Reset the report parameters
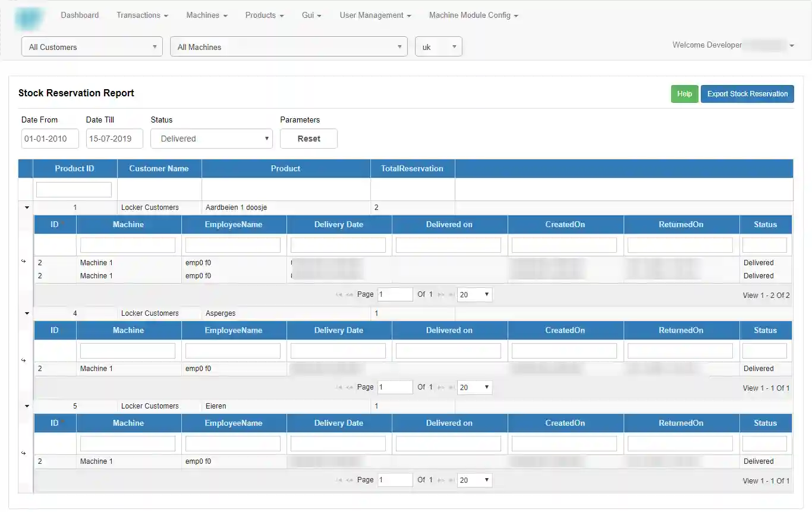 309,139
